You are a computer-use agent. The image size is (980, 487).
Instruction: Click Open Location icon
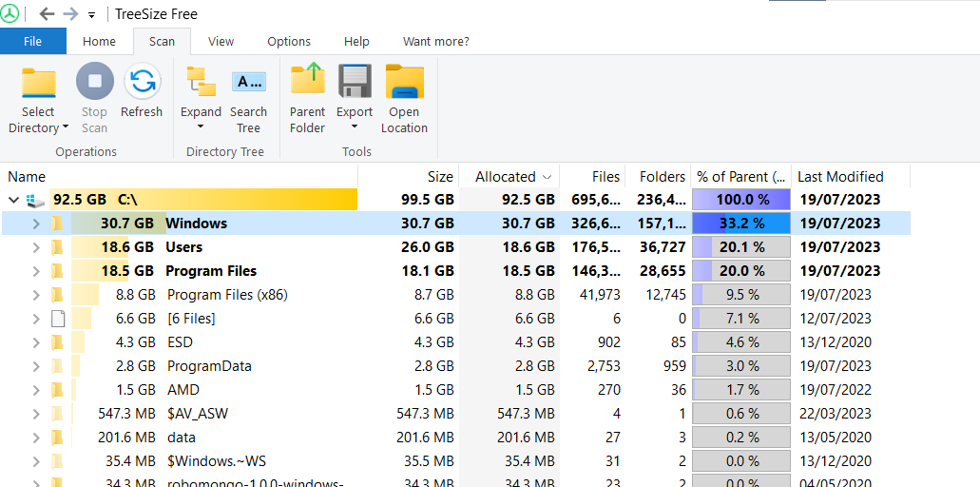(404, 81)
